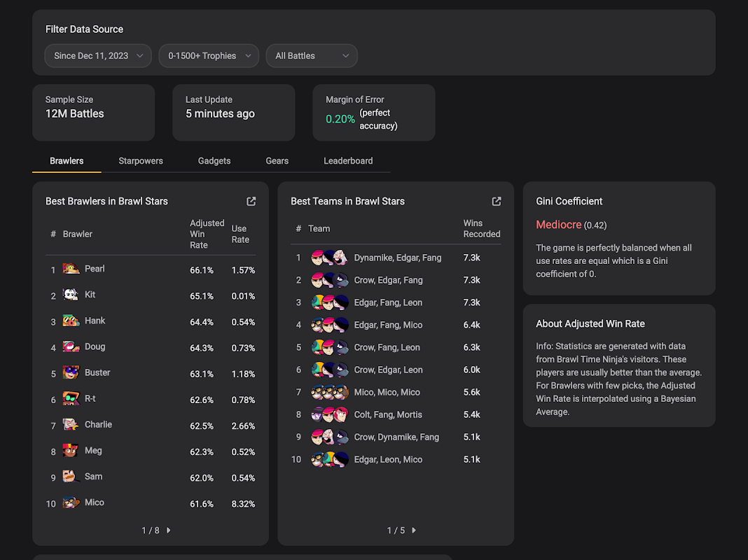This screenshot has height=560, width=748.
Task: Click Pearl's 66.1% win rate value
Action: point(202,270)
